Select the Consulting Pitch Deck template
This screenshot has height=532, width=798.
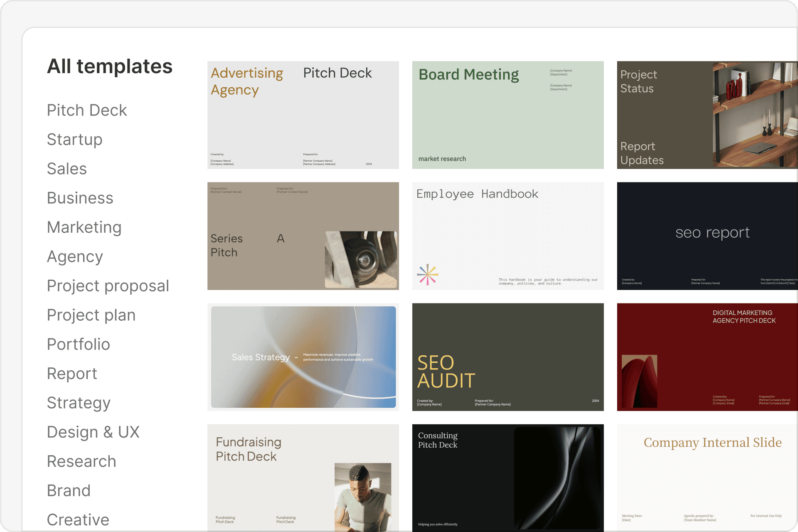[507, 478]
